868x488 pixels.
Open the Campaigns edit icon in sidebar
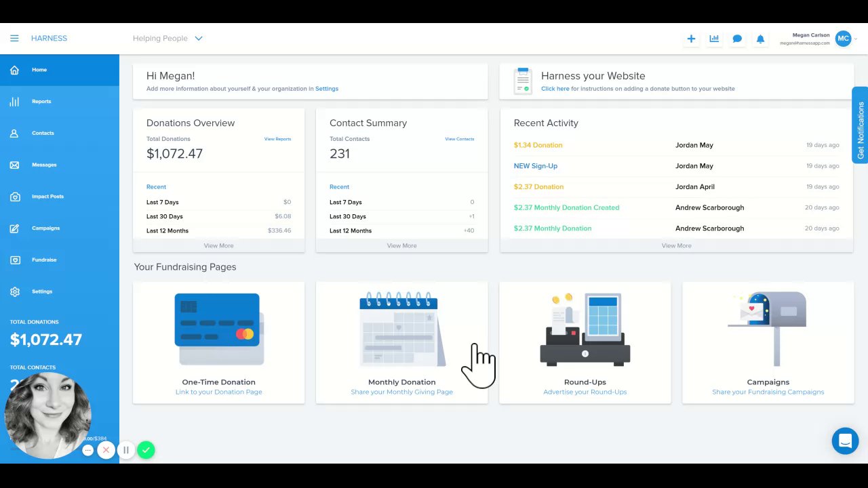pyautogui.click(x=14, y=228)
